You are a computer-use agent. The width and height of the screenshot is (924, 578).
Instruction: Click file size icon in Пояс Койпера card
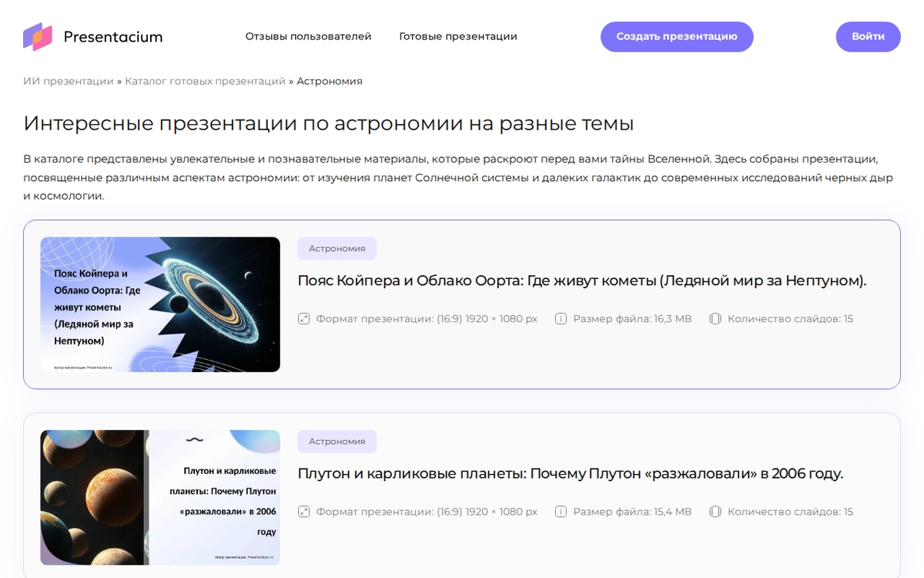tap(561, 318)
